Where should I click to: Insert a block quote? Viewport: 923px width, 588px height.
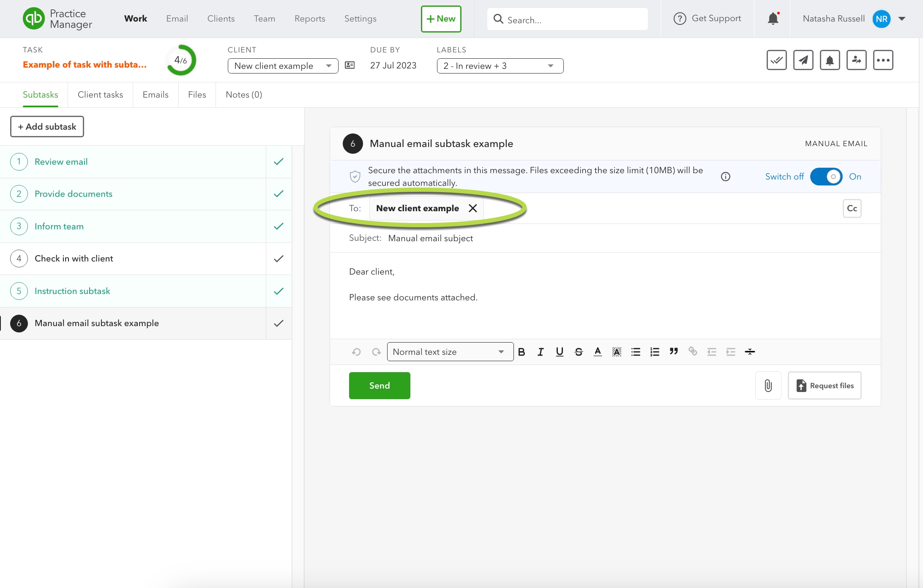coord(674,351)
